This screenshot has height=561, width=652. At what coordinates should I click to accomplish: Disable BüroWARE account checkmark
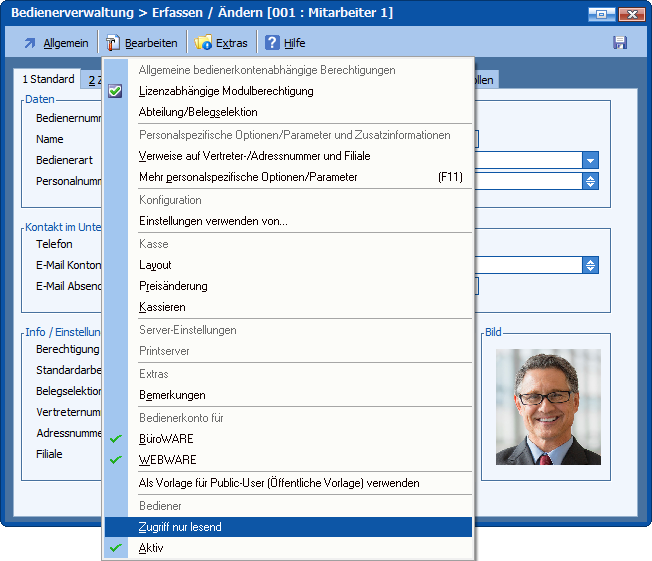click(166, 438)
